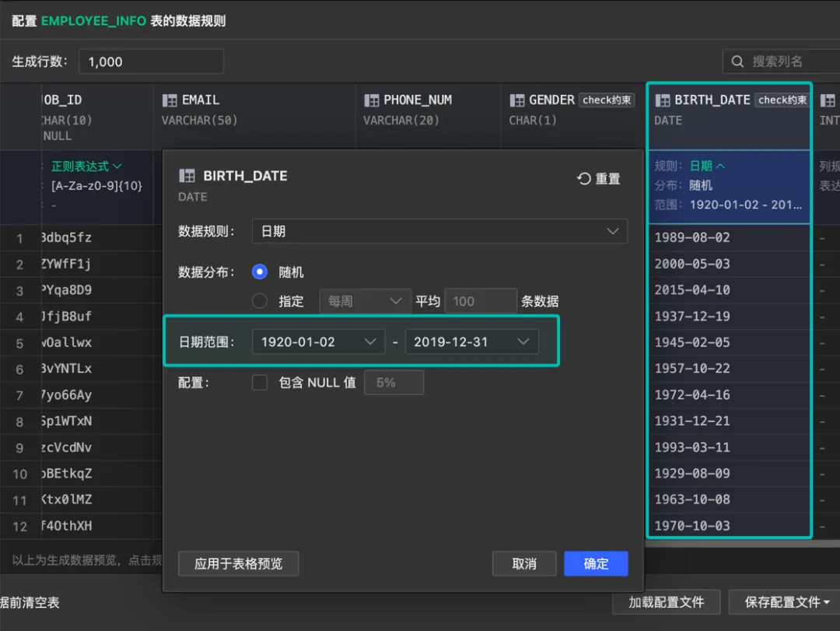Click the BIRTH_DATE column header icon
This screenshot has height=631, width=840.
point(663,100)
